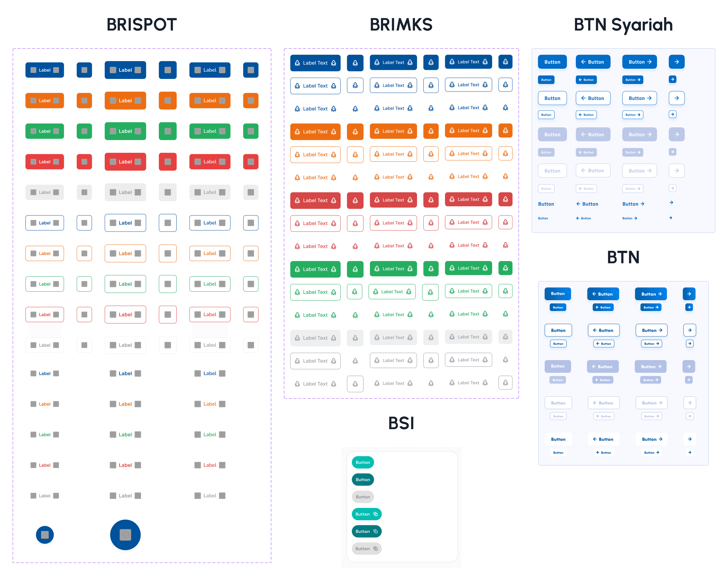728x581 pixels.
Task: Click BTN Syariah's small outlined blue Button without arrow
Action: tap(546, 115)
